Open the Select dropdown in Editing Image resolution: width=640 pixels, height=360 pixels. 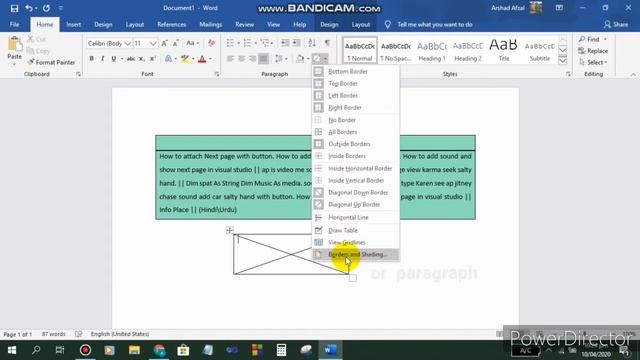click(x=593, y=62)
